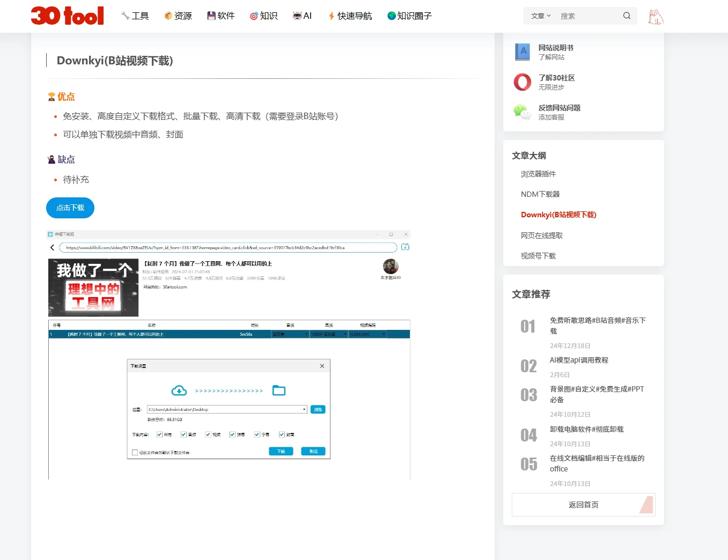Click the 取消 button in 下载设置 dialog
The height and width of the screenshot is (560, 728).
pyautogui.click(x=313, y=451)
